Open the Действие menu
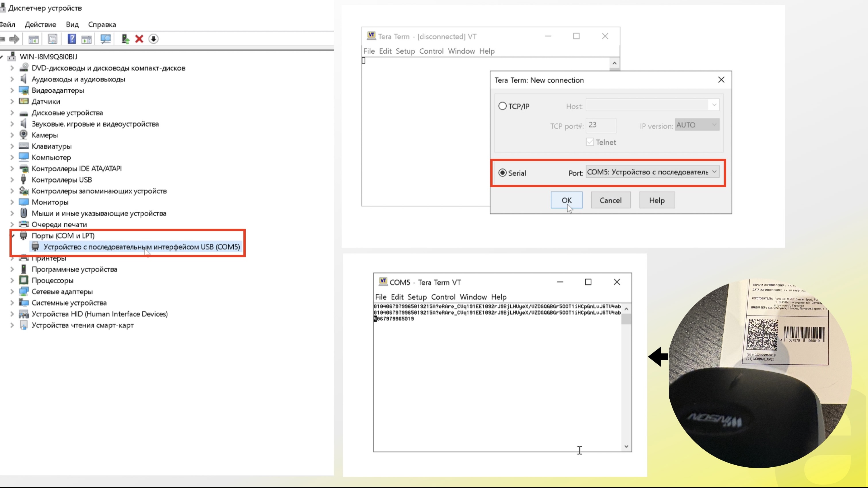This screenshot has width=868, height=488. click(x=40, y=25)
